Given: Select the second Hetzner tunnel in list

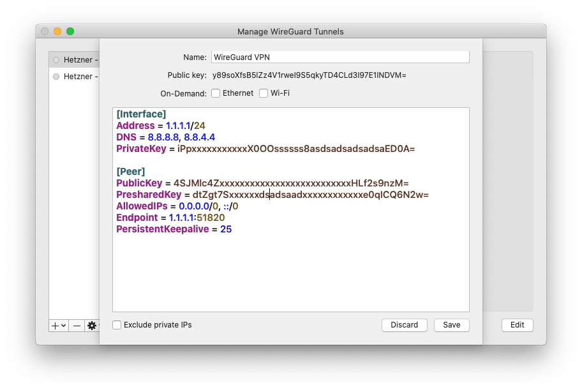Looking at the screenshot, I should click(x=74, y=77).
